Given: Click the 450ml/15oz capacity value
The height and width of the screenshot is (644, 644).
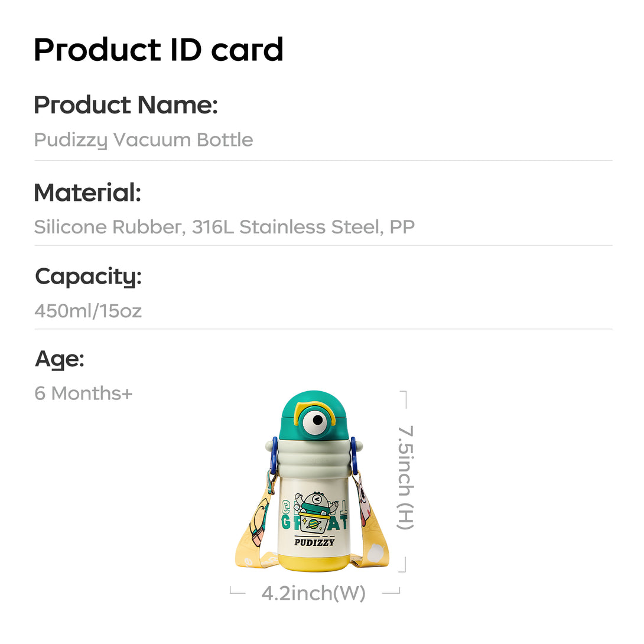Looking at the screenshot, I should click(88, 311).
